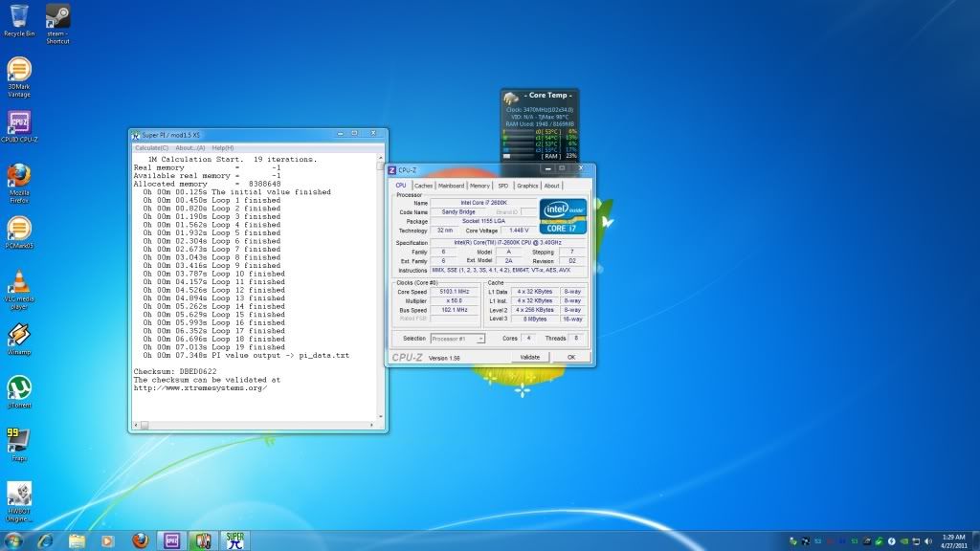Click the Super PI vertical scrollbar
The width and height of the screenshot is (980, 551).
click(380, 287)
